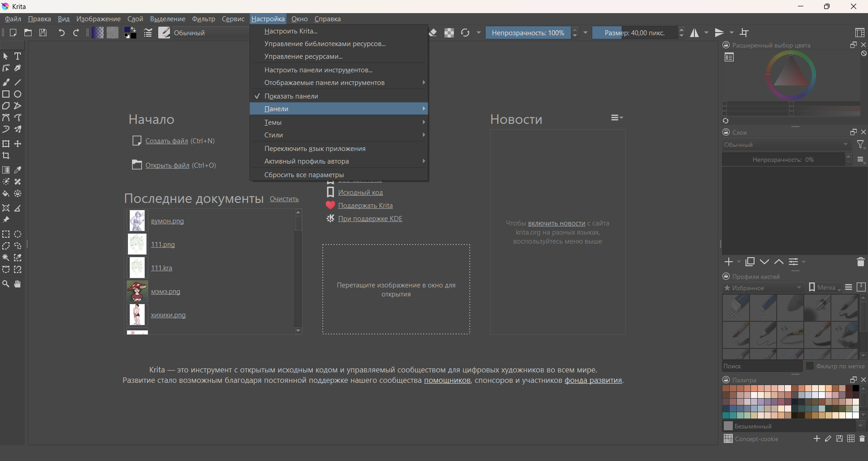868x461 pixels.
Task: Select the Contiguous Selection magic wand tool
Action: [x=6, y=258]
